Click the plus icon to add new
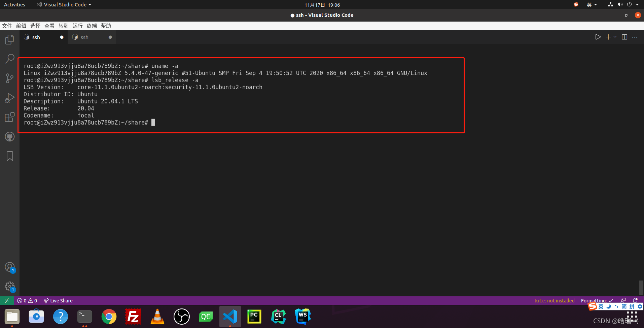 point(608,37)
